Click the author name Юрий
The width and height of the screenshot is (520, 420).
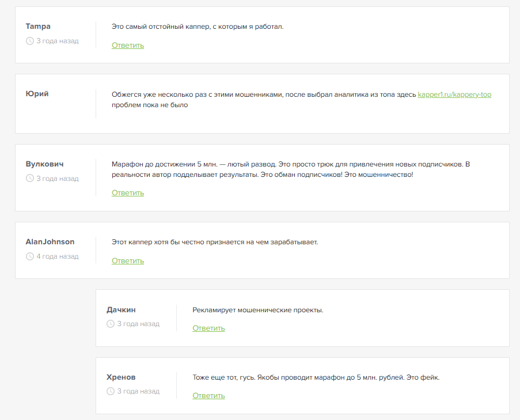(x=37, y=94)
